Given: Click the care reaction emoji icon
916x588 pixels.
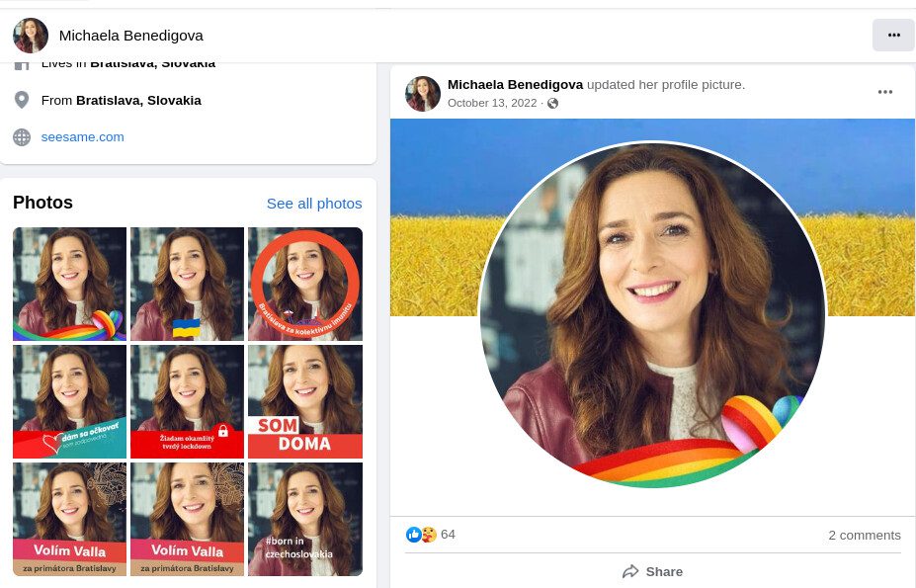Looking at the screenshot, I should (x=428, y=535).
